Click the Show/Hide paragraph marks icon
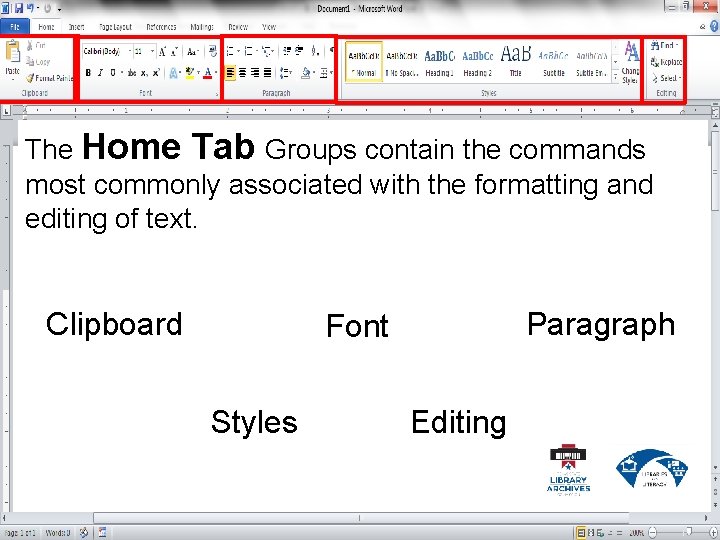This screenshot has width=720, height=540. [331, 51]
